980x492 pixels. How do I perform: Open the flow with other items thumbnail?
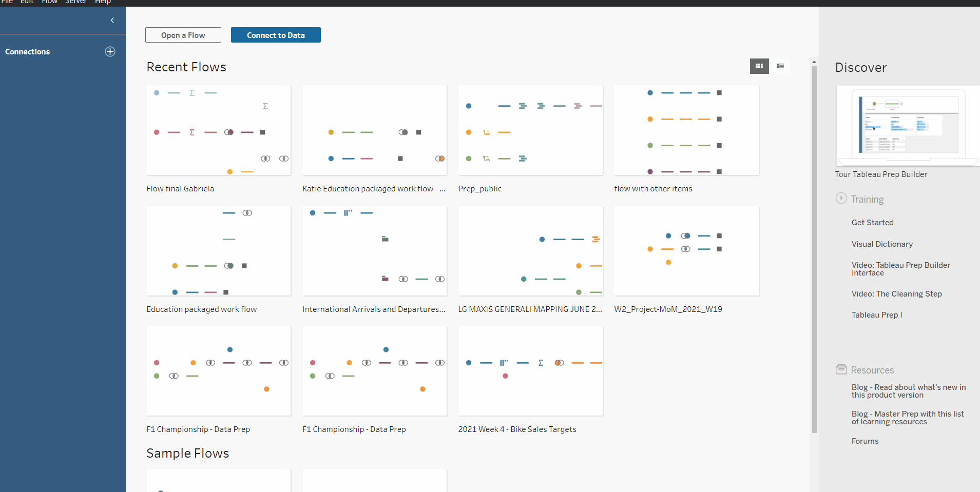[686, 130]
